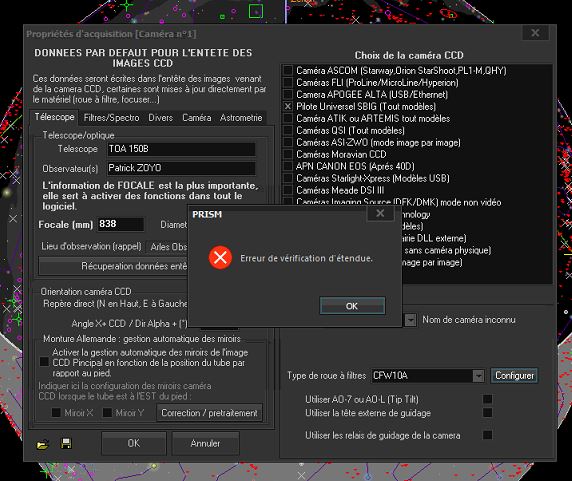Switch to the Filtres/Spectro tab

click(111, 118)
